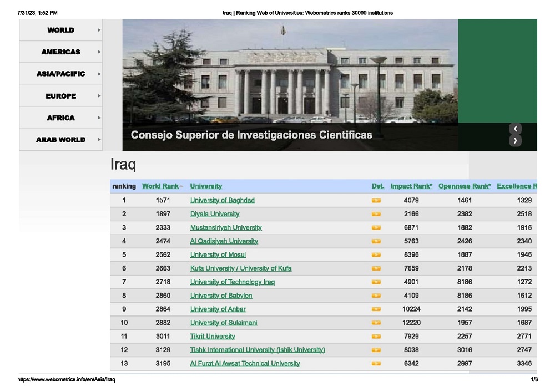Click details icon for Al Furat Al Awsat

(376, 364)
